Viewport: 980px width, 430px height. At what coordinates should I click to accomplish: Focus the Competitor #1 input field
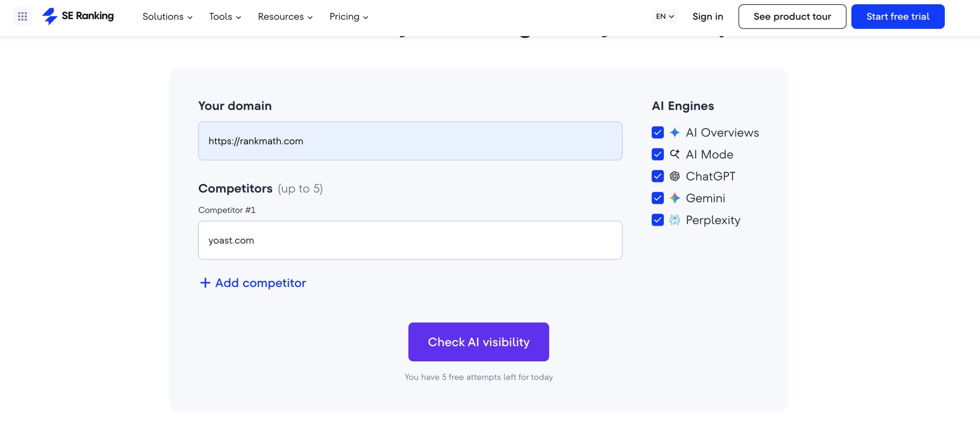(x=410, y=240)
